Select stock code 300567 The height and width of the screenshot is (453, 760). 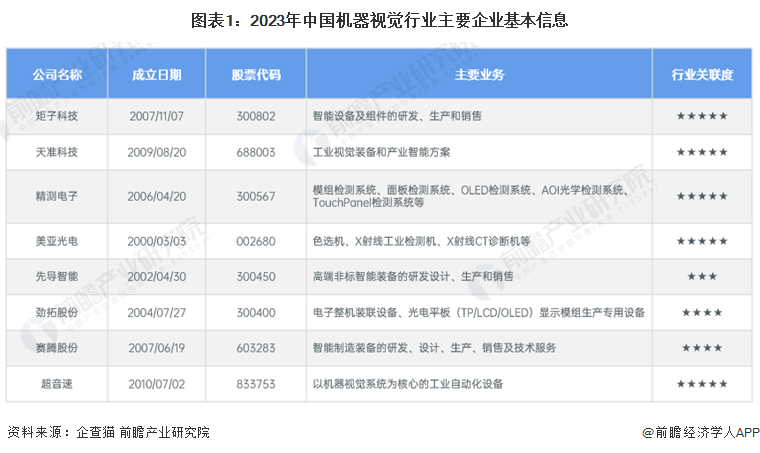pyautogui.click(x=256, y=196)
